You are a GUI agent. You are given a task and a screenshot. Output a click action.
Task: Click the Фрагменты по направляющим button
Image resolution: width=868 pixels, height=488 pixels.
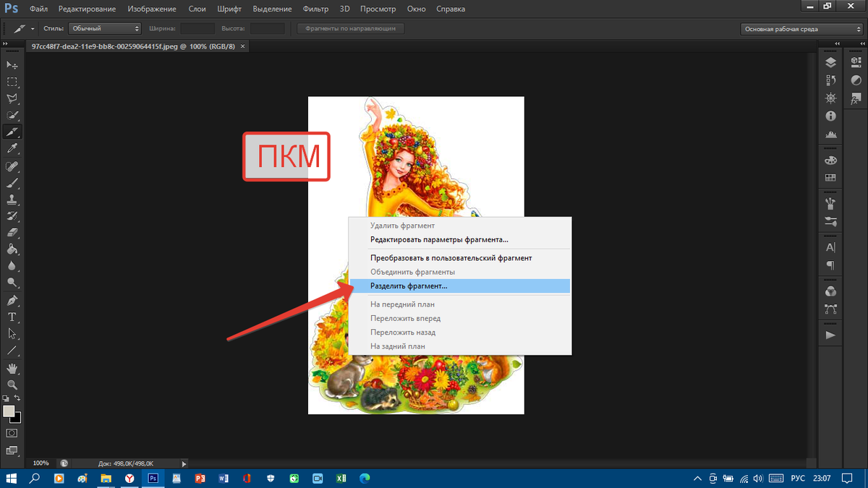click(351, 29)
